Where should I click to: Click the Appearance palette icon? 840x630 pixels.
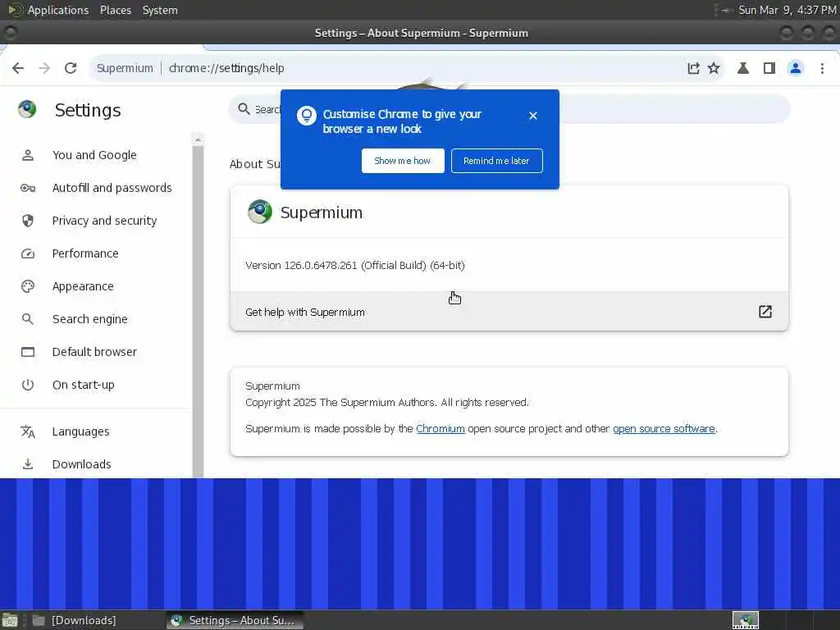coord(28,286)
